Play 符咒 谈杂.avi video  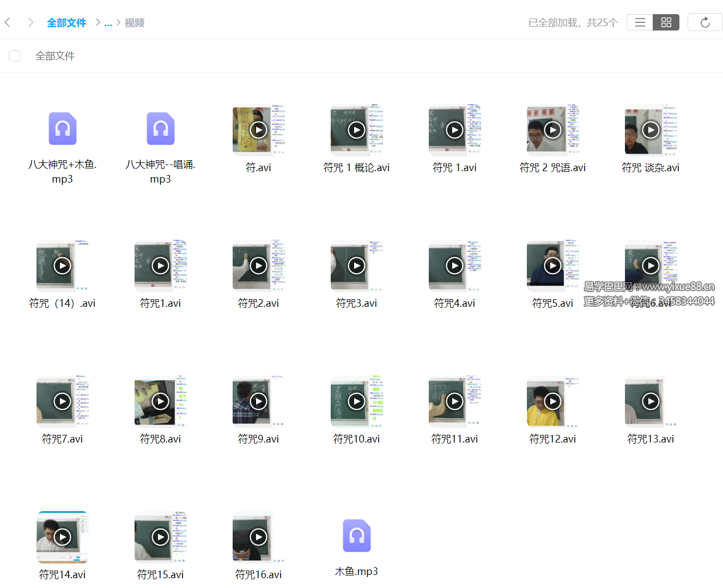coord(651,130)
